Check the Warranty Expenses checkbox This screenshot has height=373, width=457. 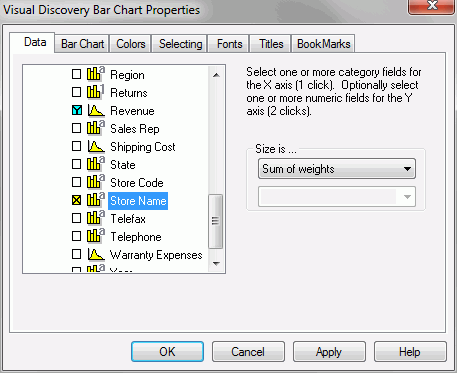[x=77, y=254]
